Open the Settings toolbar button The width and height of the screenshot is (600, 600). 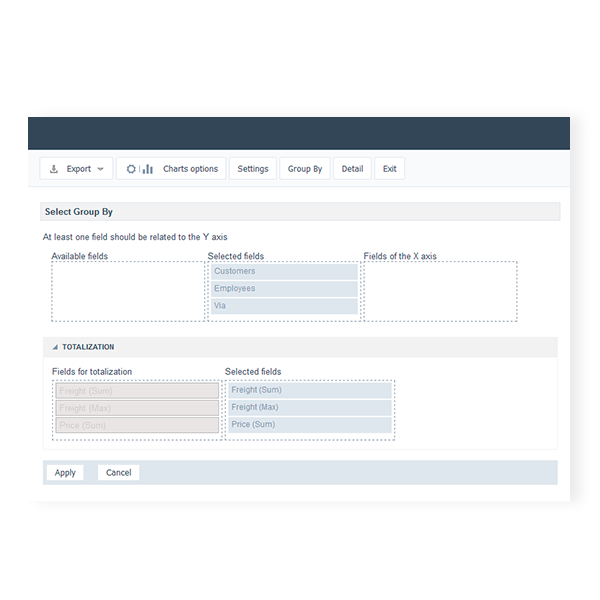coord(253,169)
